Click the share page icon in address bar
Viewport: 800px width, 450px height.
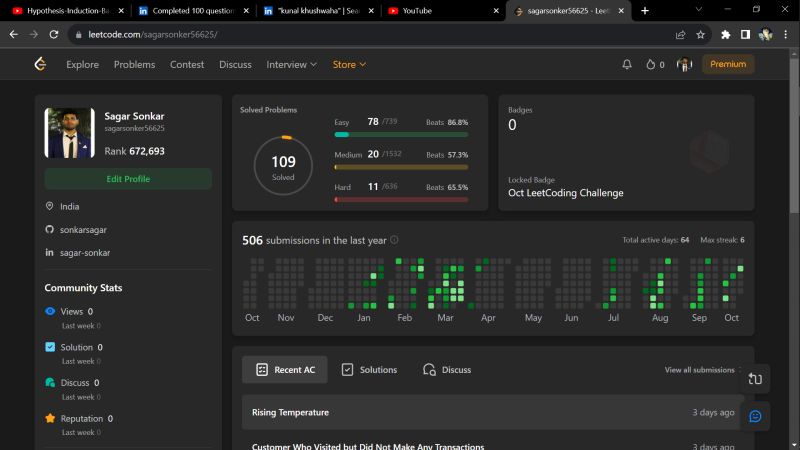(680, 35)
